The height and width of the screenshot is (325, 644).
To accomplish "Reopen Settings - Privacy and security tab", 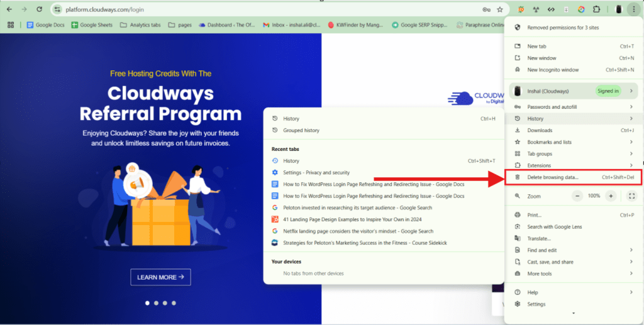I will (x=384, y=173).
